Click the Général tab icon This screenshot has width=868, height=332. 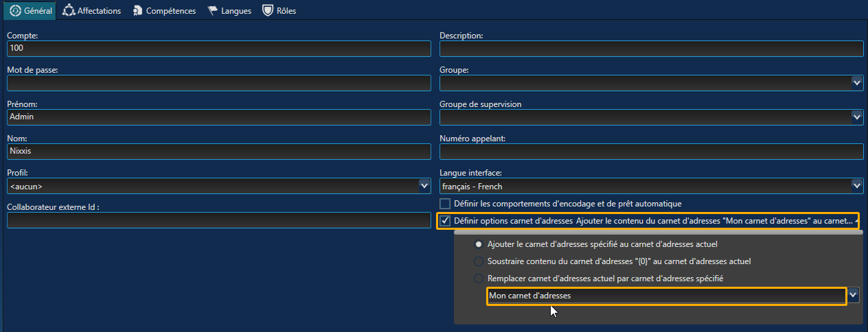pos(16,11)
